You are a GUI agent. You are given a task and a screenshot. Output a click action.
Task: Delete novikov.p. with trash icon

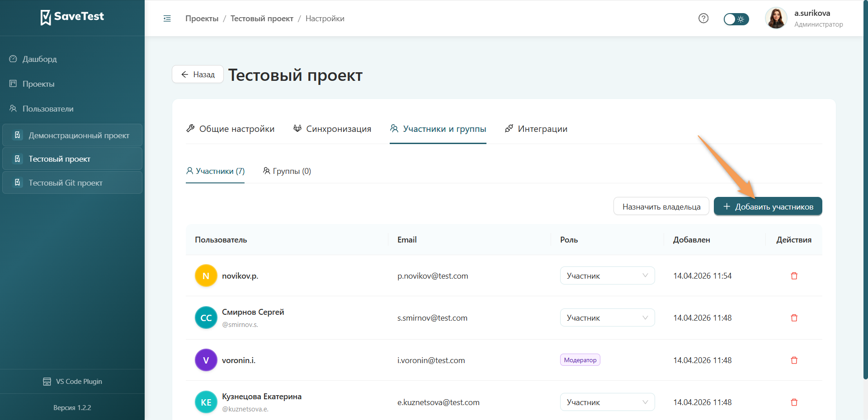[794, 276]
